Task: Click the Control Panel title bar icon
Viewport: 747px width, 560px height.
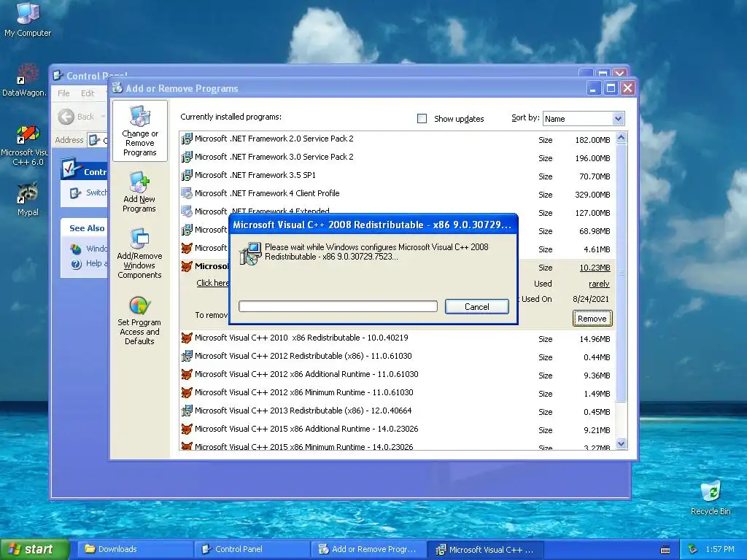Action: tap(58, 75)
